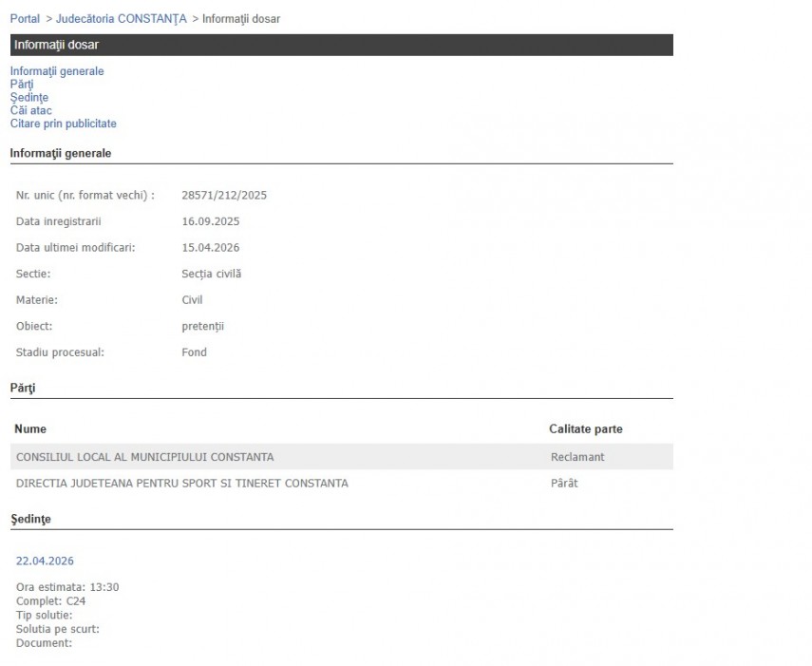
Task: Open the Citare prin publicitate link
Action: pyautogui.click(x=64, y=124)
